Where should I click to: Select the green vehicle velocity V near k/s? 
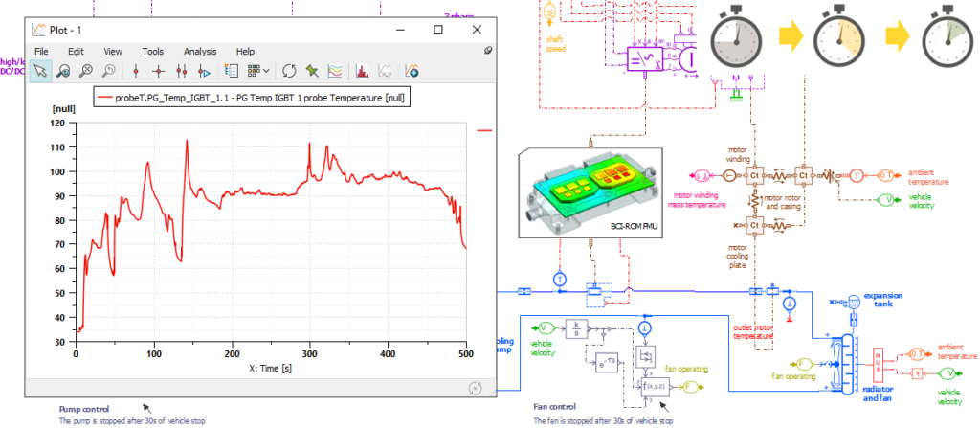(x=543, y=327)
